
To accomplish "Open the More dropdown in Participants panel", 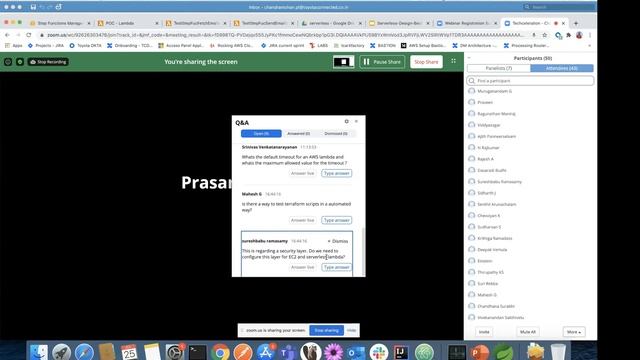I will (x=573, y=332).
